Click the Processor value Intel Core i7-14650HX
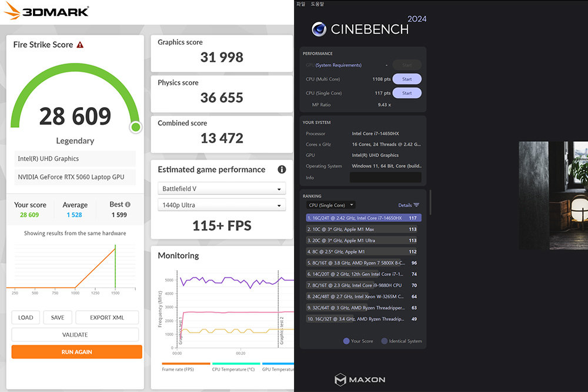This screenshot has height=392, width=588. [375, 133]
